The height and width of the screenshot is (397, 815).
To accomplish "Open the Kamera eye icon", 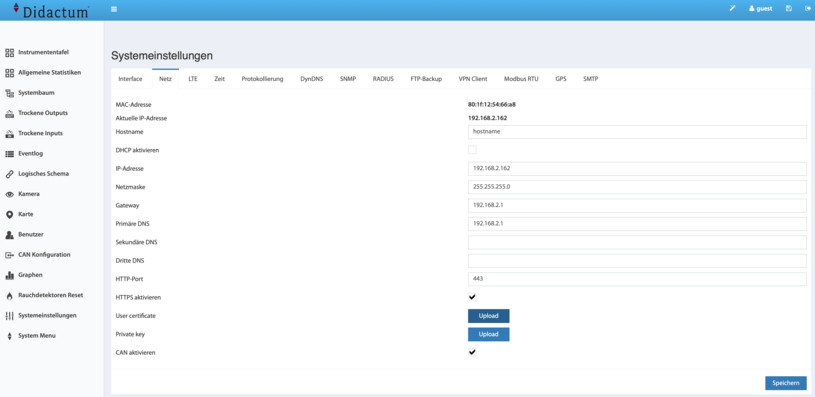I will click(9, 194).
